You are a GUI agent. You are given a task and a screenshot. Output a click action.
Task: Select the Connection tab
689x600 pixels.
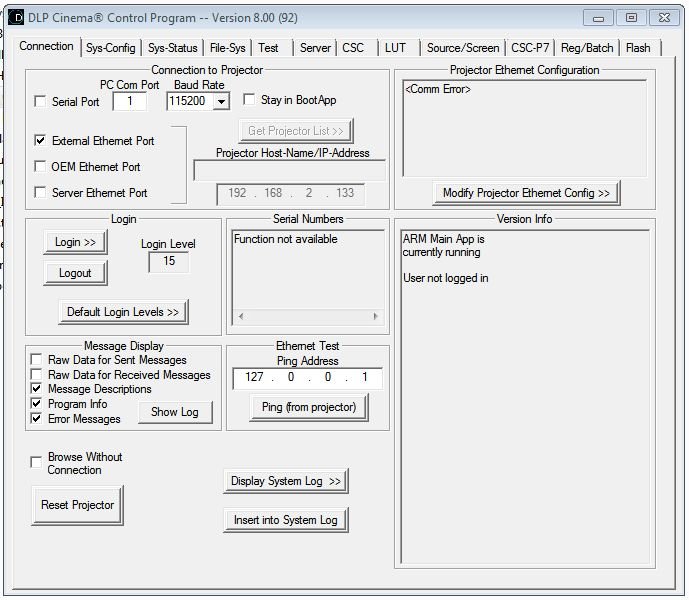46,46
